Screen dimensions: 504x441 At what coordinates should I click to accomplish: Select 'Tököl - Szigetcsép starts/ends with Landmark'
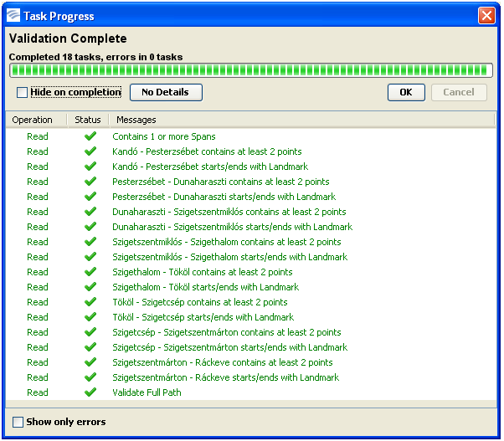point(203,317)
